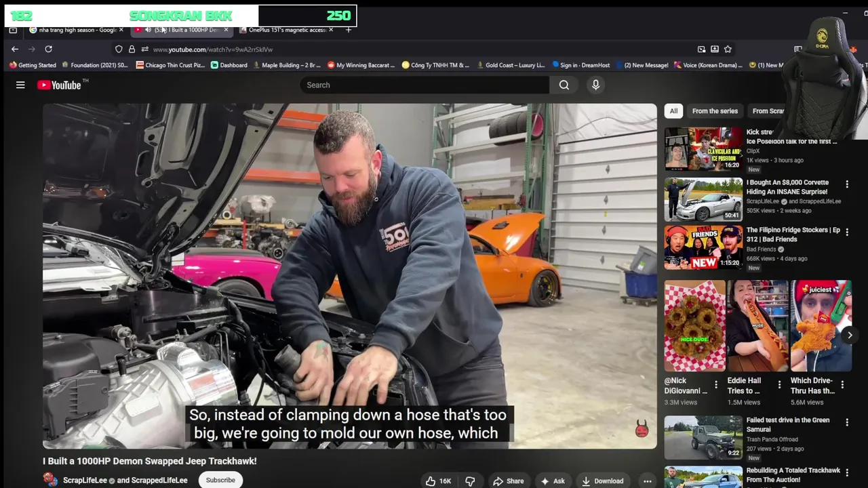
Task: Click the magnifier search button
Action: pyautogui.click(x=564, y=85)
